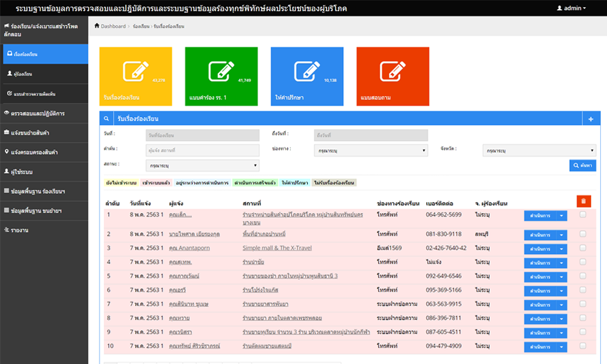Click the phone number 02-426-7640-42
Screen dimensions: 607x364
click(446, 248)
